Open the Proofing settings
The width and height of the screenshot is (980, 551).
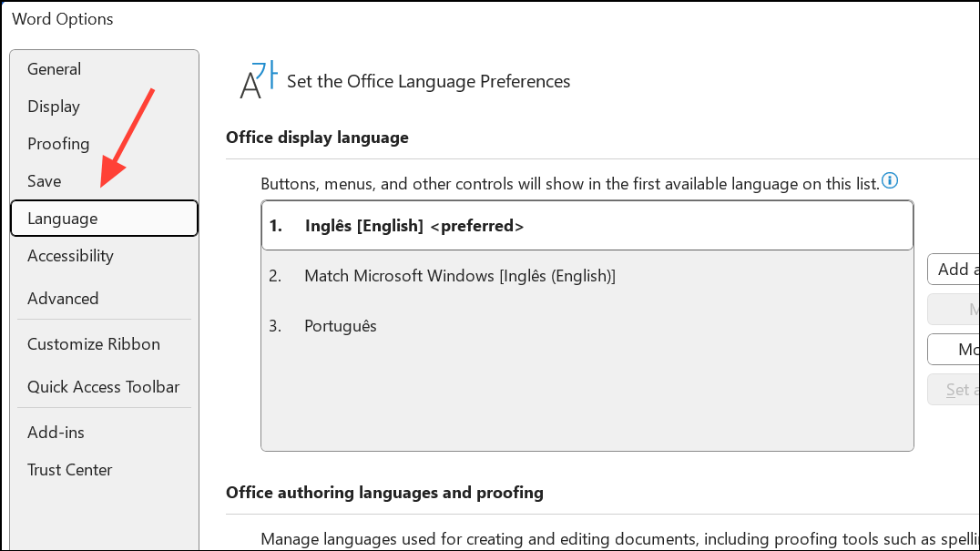click(x=58, y=143)
